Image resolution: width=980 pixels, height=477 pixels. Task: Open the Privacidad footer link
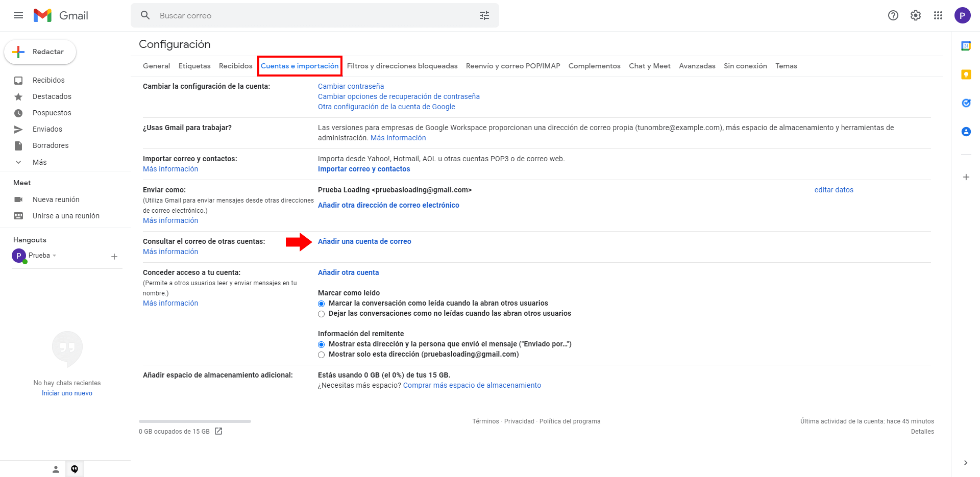pos(519,421)
